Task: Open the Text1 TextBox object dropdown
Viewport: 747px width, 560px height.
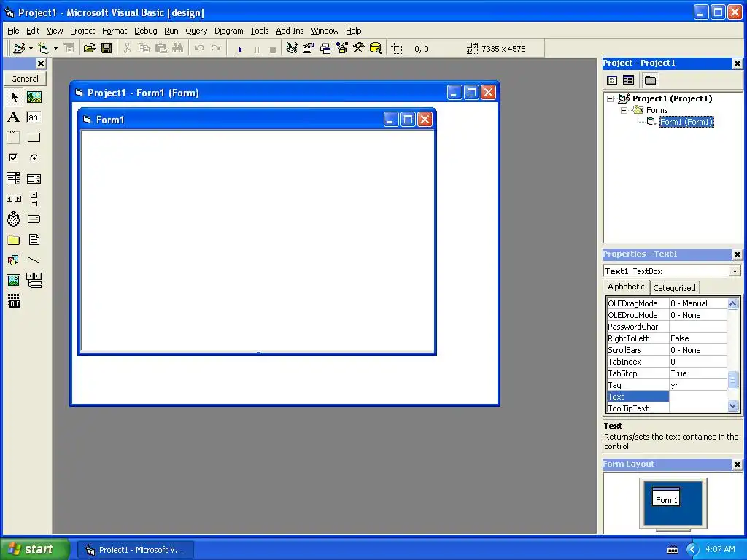Action: 735,271
